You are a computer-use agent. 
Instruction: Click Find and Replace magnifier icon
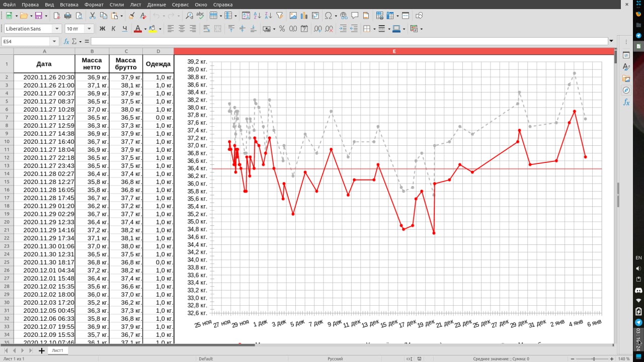pos(189,16)
